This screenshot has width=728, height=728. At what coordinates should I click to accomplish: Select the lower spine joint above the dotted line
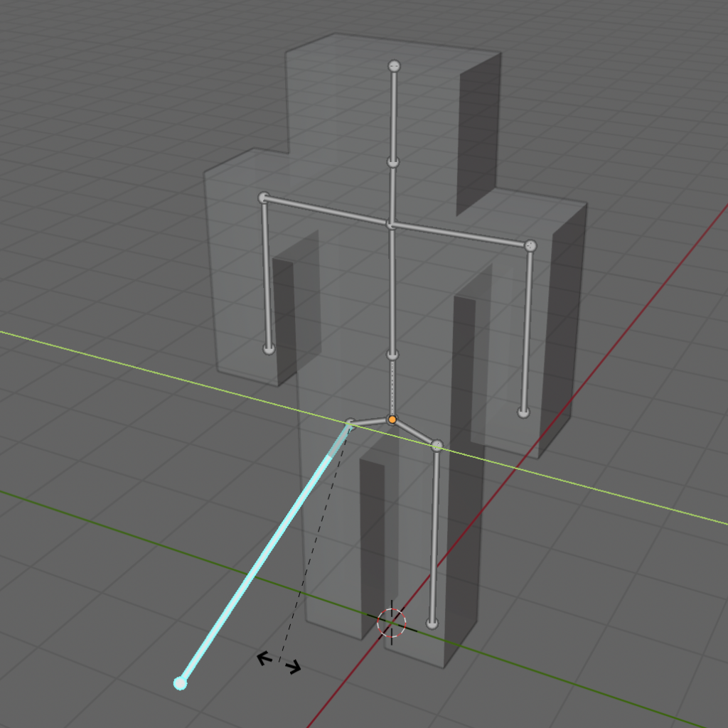tap(392, 354)
